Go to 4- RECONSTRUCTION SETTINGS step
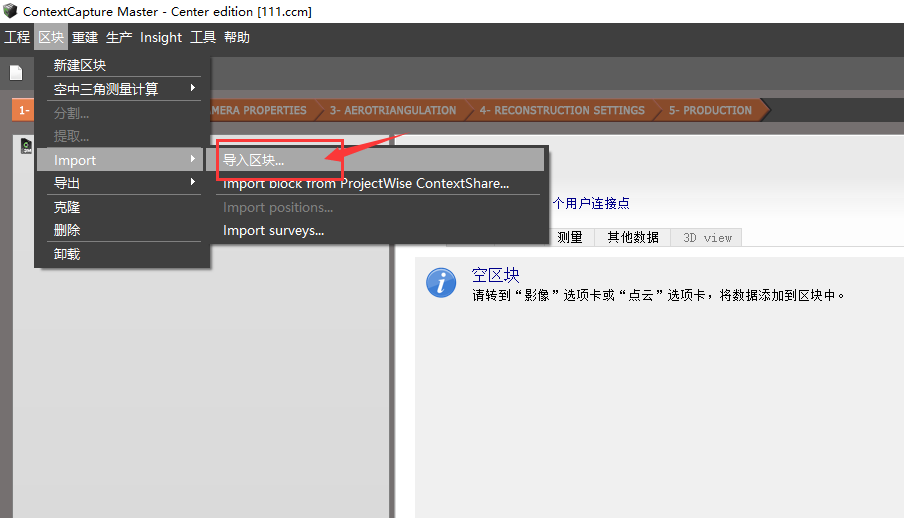Viewport: 904px width, 518px height. tap(562, 110)
